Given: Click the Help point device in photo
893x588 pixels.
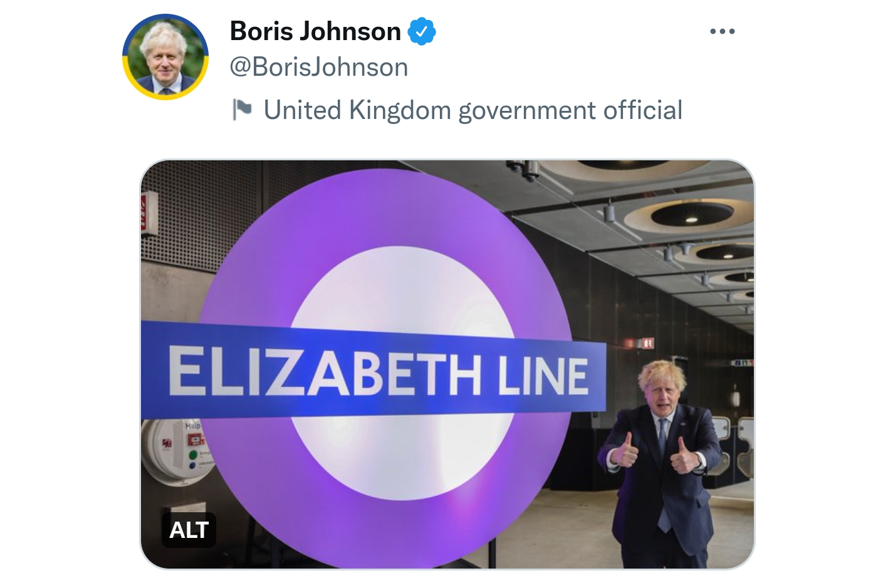Looking at the screenshot, I should pos(178,451).
